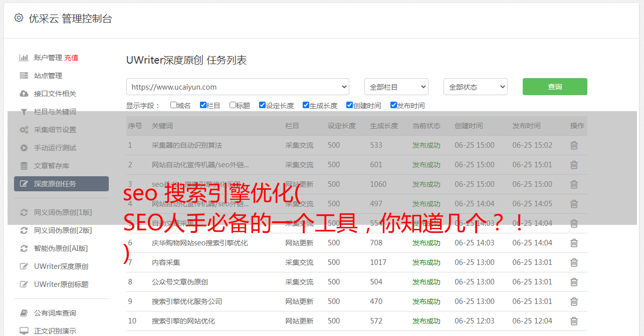Delete row 1 采集器的自动识别算法
This screenshot has width=644, height=336.
tap(574, 145)
